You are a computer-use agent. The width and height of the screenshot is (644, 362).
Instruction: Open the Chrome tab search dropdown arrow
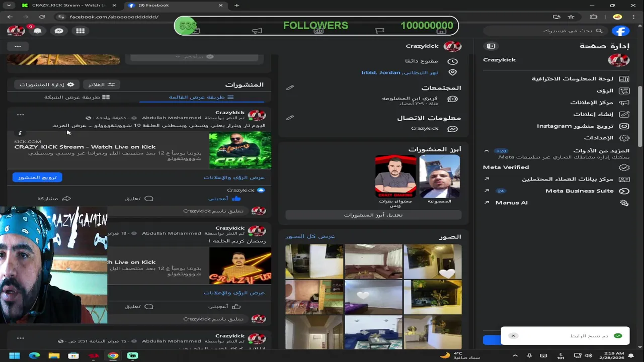coord(9,5)
